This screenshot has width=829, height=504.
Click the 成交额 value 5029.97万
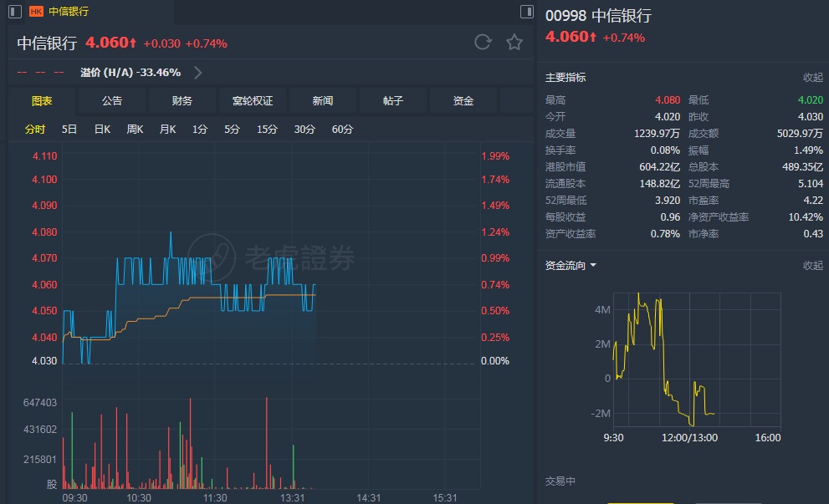pyautogui.click(x=800, y=134)
